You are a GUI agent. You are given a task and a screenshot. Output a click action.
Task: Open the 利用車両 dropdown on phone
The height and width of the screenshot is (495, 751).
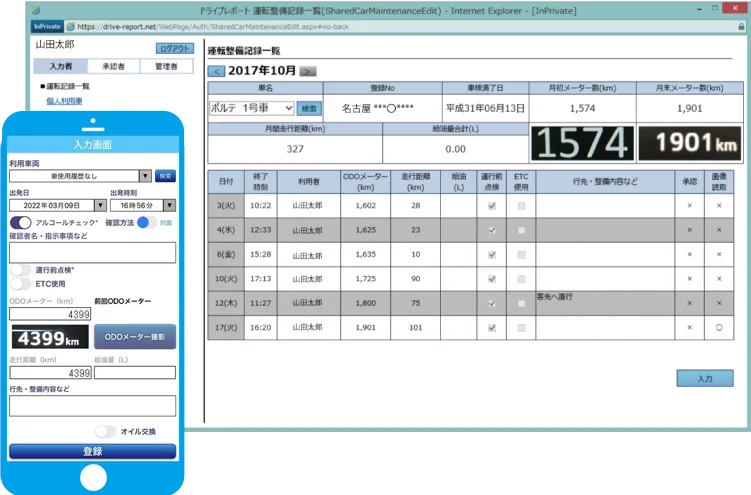point(79,176)
